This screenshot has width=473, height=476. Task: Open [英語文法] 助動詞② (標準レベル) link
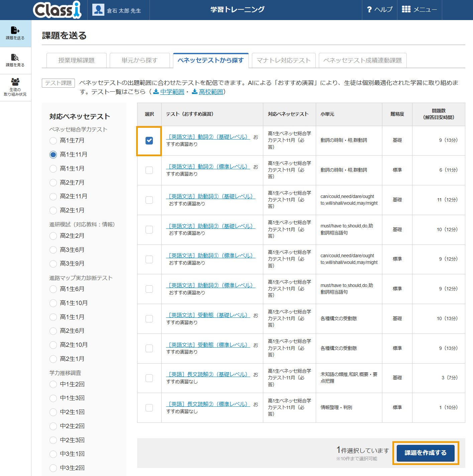pyautogui.click(x=211, y=285)
